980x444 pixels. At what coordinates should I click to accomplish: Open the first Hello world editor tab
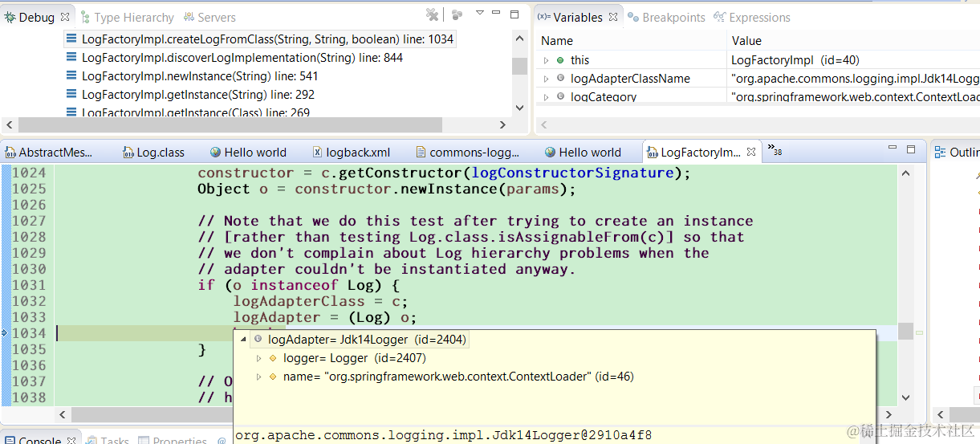[x=247, y=153]
